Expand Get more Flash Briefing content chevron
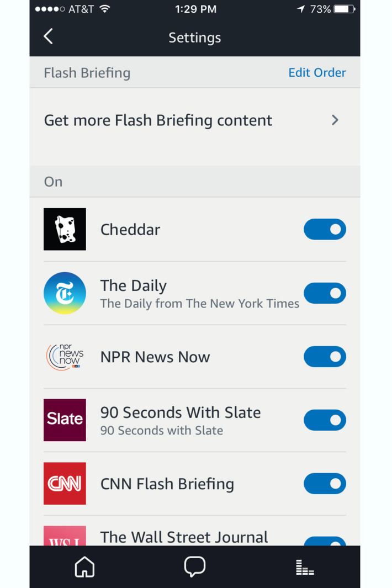Image resolution: width=392 pixels, height=588 pixels. tap(335, 120)
